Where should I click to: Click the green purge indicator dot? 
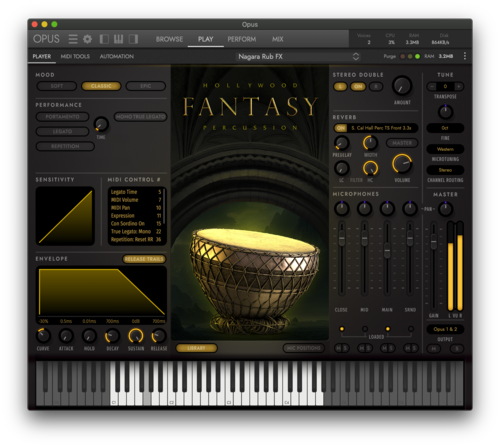417,56
